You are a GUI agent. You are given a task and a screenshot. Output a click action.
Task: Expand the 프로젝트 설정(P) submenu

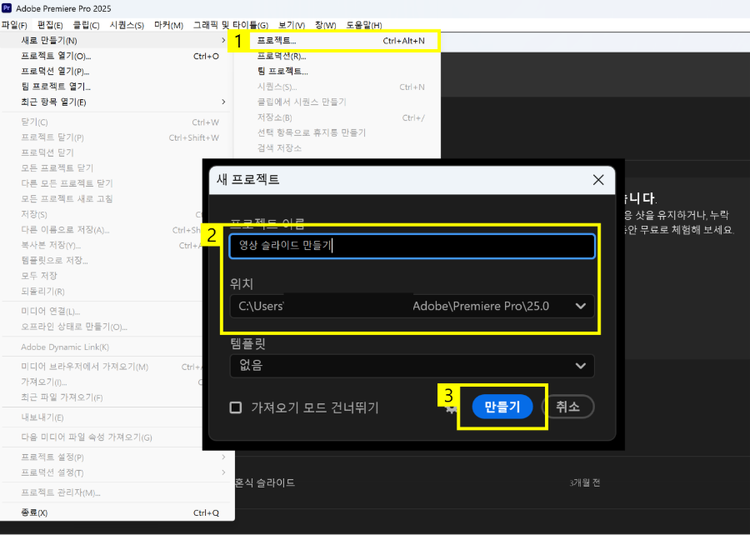click(117, 457)
